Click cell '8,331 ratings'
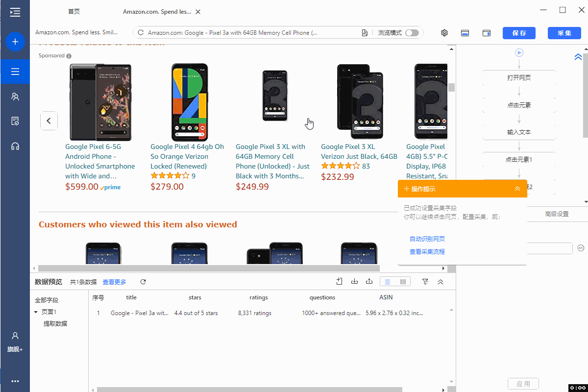 tap(255, 313)
